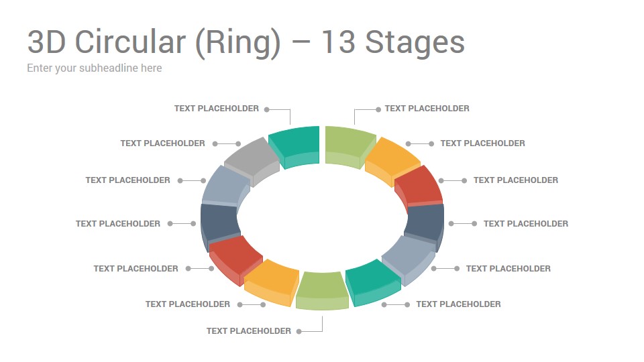
Task: Select the orange segment next to top green segment
Action: tap(392, 162)
